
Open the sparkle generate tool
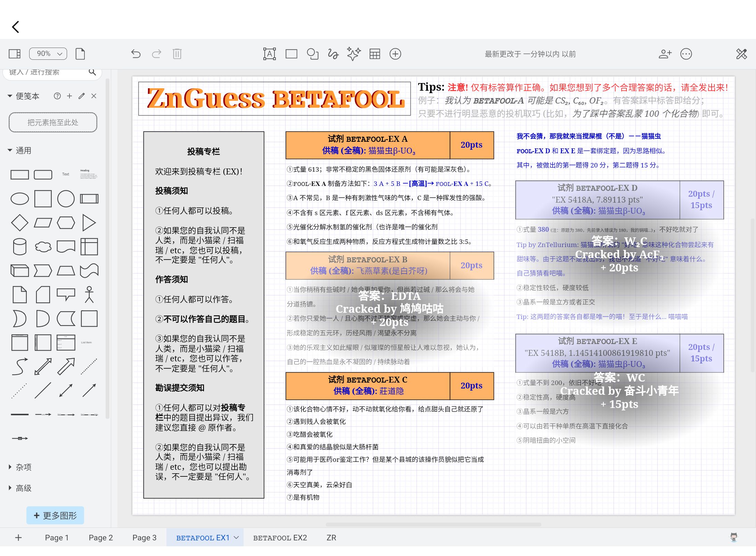coord(354,54)
